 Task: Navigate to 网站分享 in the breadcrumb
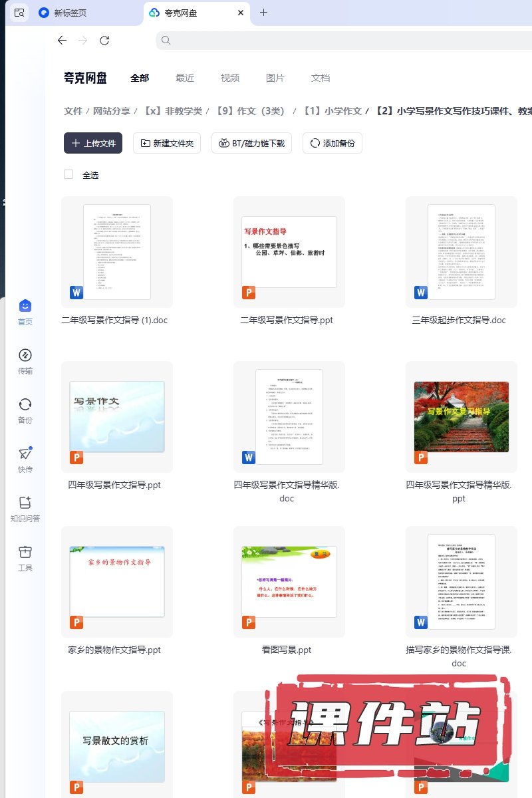click(x=112, y=111)
